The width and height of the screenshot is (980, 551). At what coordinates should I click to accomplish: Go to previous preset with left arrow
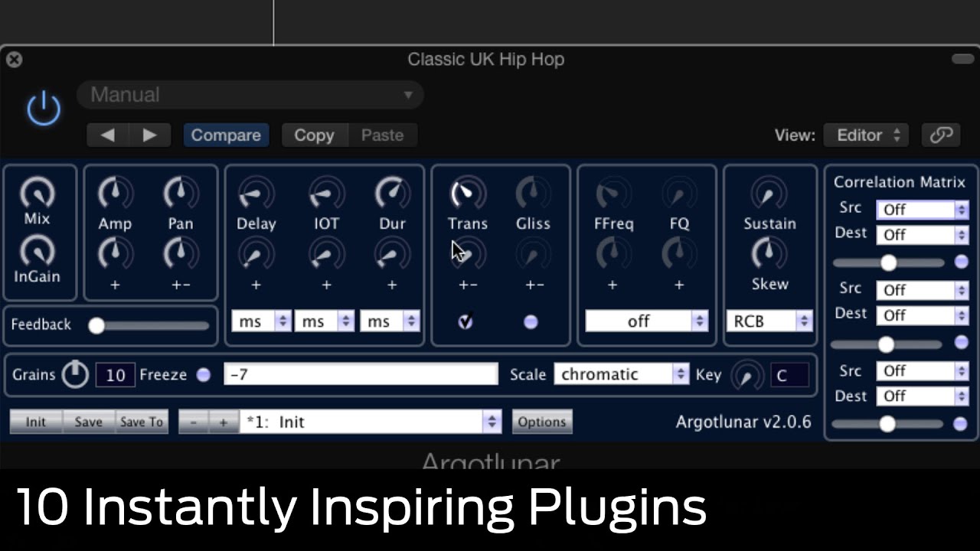(x=107, y=135)
